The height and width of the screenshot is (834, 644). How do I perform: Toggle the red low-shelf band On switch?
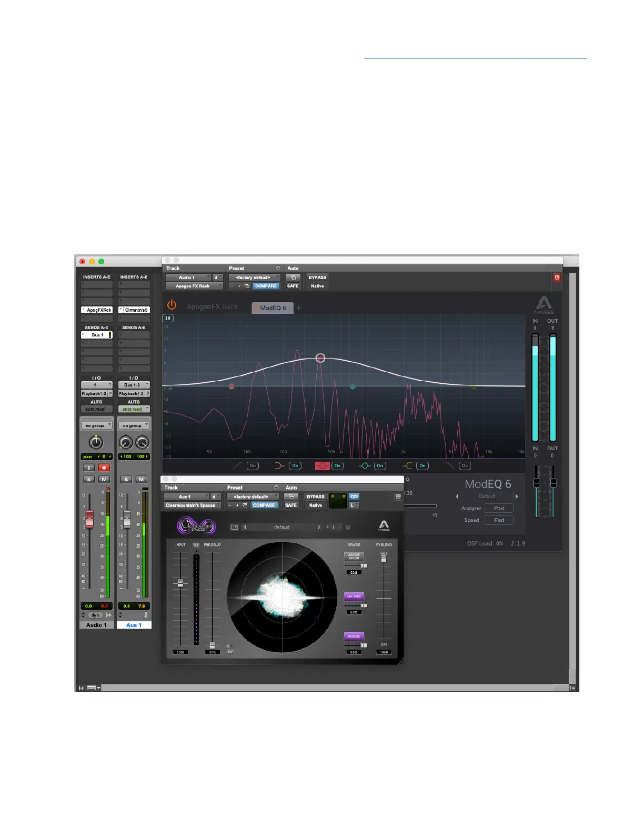[x=295, y=465]
